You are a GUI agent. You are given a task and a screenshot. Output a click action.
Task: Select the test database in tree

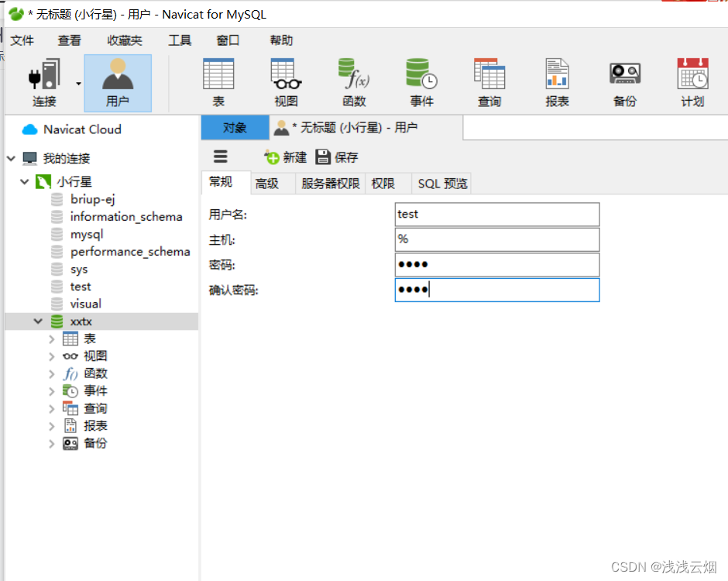[81, 287]
